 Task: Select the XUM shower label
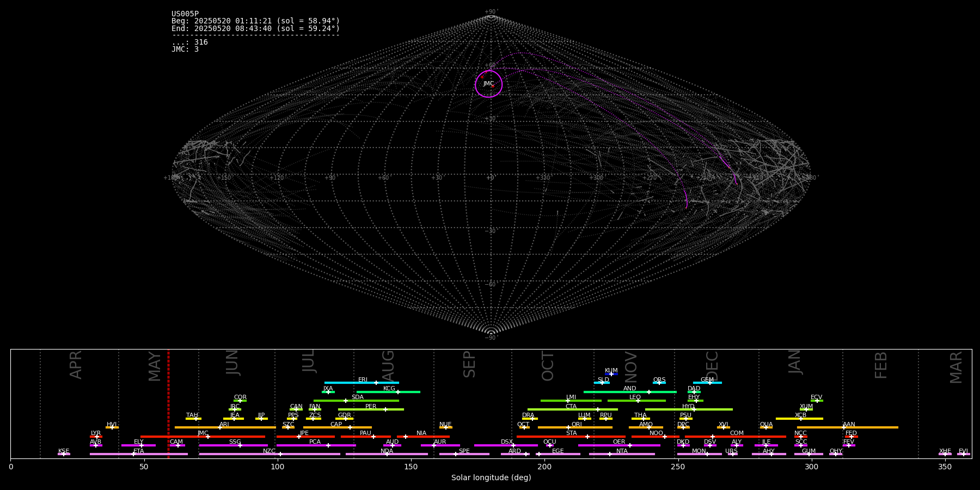coord(806,407)
